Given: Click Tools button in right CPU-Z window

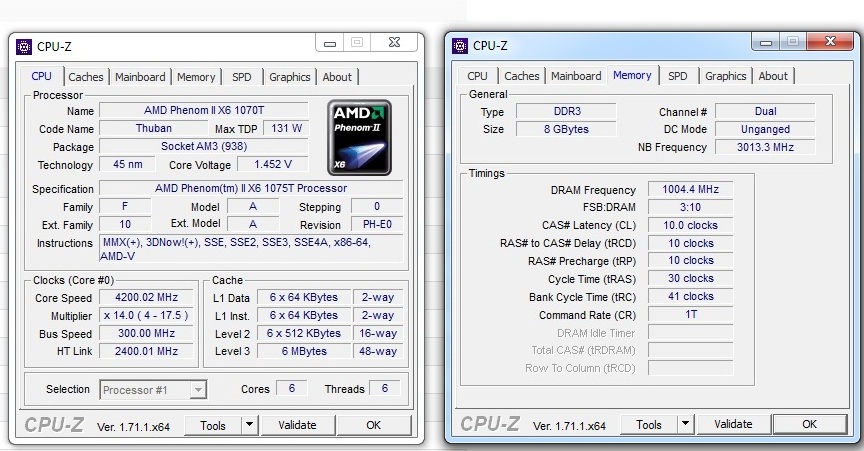Looking at the screenshot, I should click(649, 424).
